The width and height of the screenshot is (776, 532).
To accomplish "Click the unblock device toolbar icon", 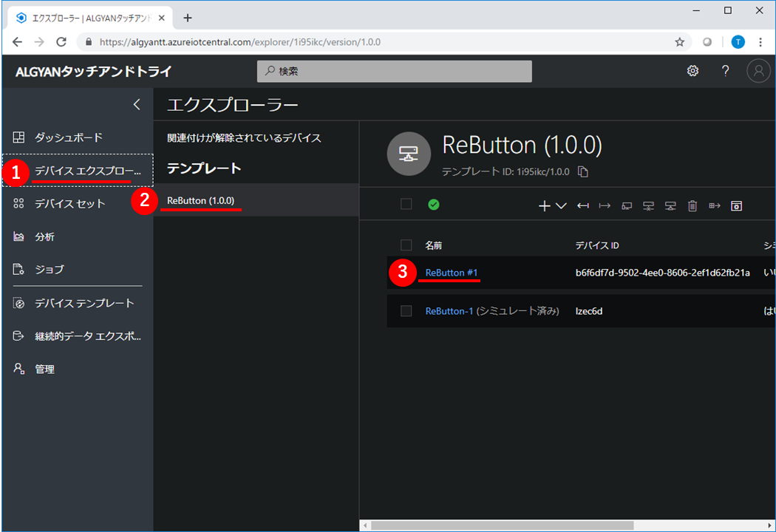I will pos(670,206).
